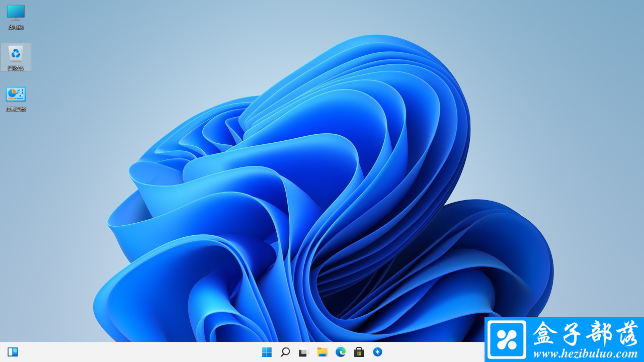Open the blue lightning-bolt app on taskbar
This screenshot has height=362, width=644.
377,352
